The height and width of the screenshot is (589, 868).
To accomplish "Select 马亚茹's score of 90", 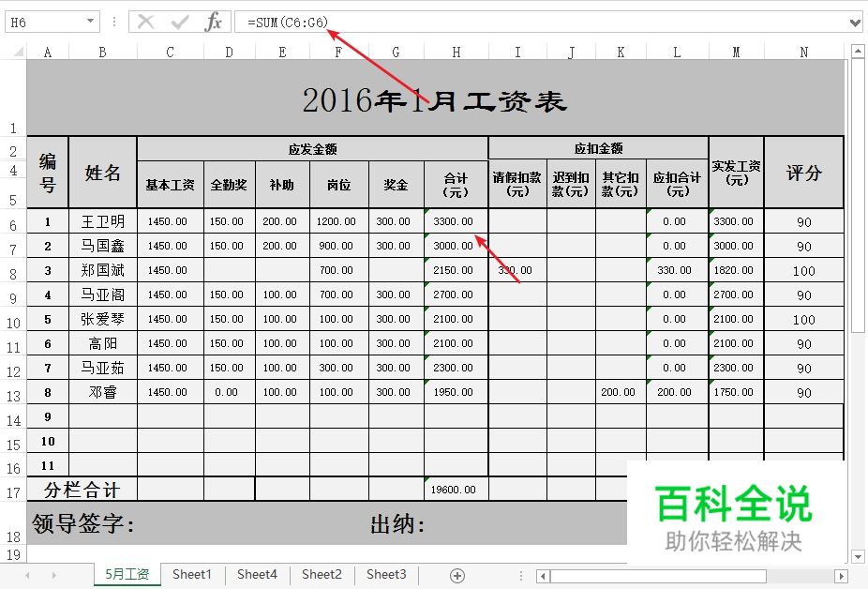I will [803, 368].
